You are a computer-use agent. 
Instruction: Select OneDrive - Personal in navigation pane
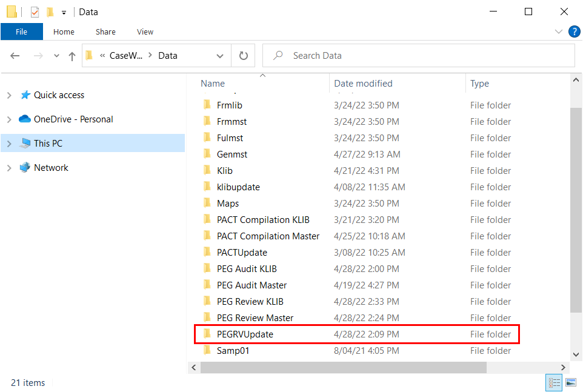coord(73,119)
